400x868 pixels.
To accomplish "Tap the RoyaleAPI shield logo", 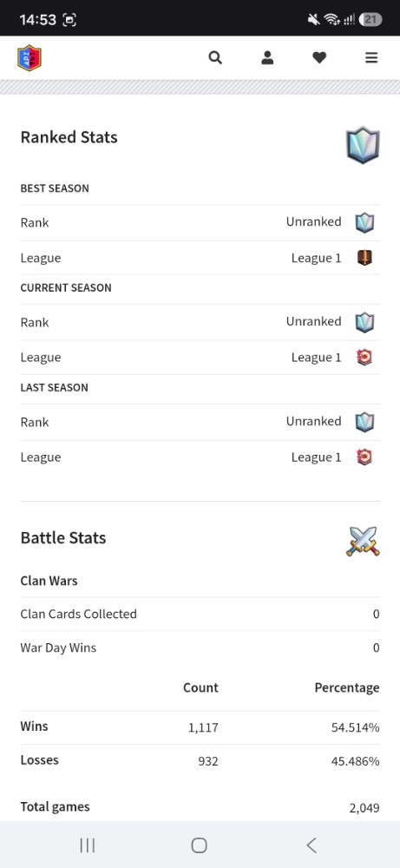I will point(30,57).
